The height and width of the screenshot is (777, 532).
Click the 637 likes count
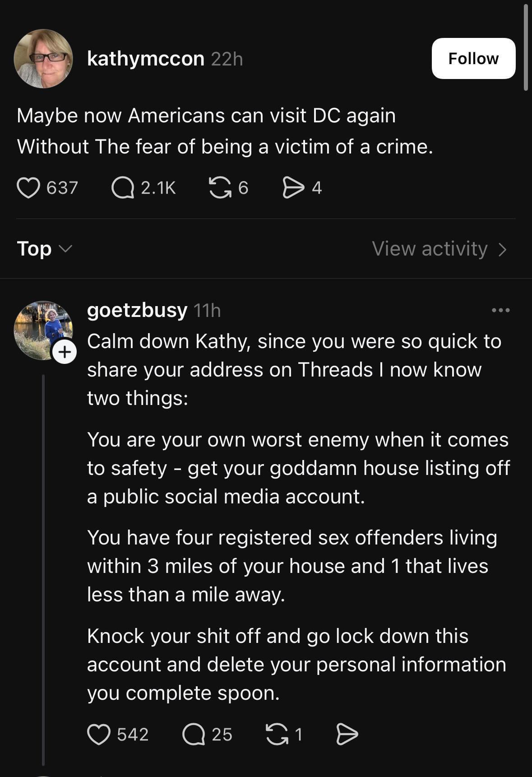click(62, 188)
